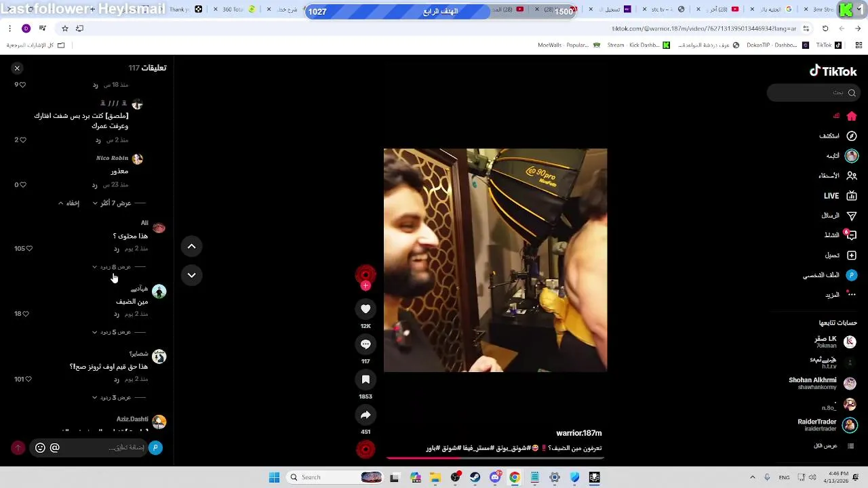Open warrior.187m profile link
This screenshot has height=488, width=868.
tap(578, 433)
